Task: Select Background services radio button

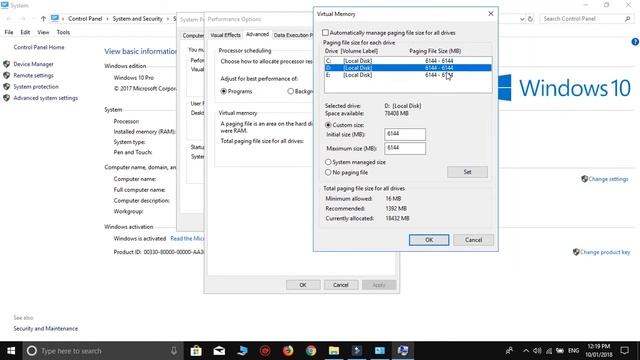Action: 291,91
